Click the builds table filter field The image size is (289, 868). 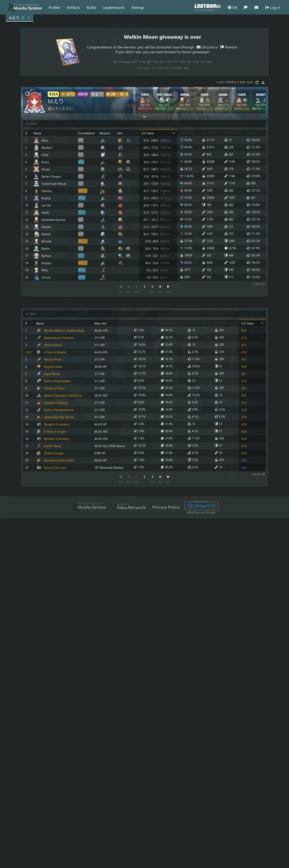tap(144, 124)
